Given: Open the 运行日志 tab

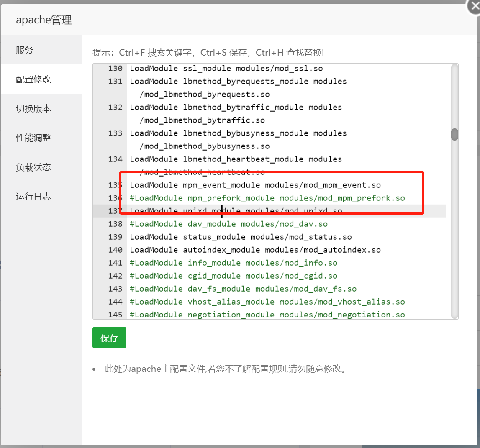Looking at the screenshot, I should [x=41, y=197].
